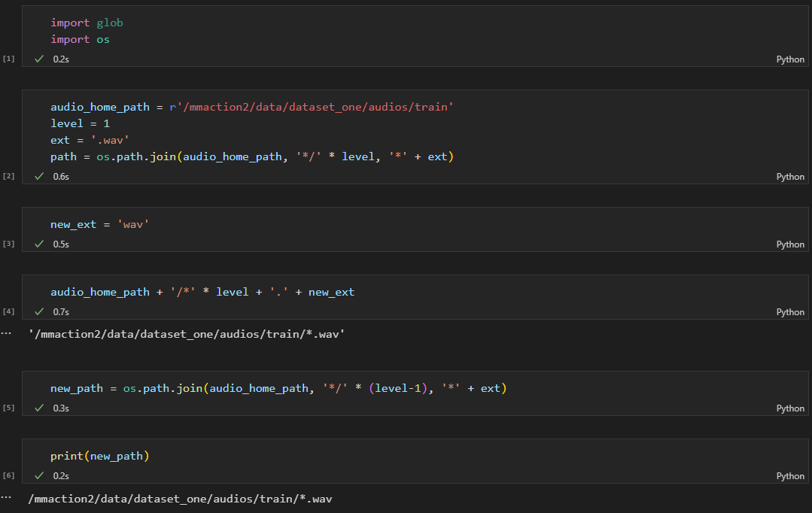Click the print(new_path) code line

(x=101, y=455)
